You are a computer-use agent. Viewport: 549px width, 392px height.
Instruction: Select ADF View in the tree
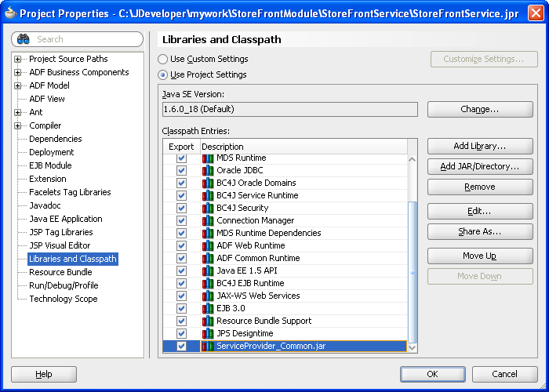pos(47,99)
